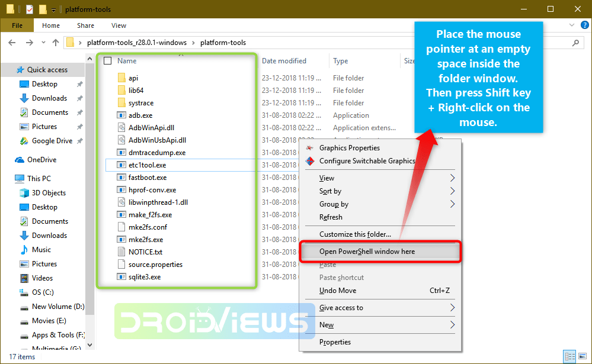Click platform-tools_r28.0.1-windows breadcrumb
Image resolution: width=592 pixels, height=364 pixels.
click(137, 43)
